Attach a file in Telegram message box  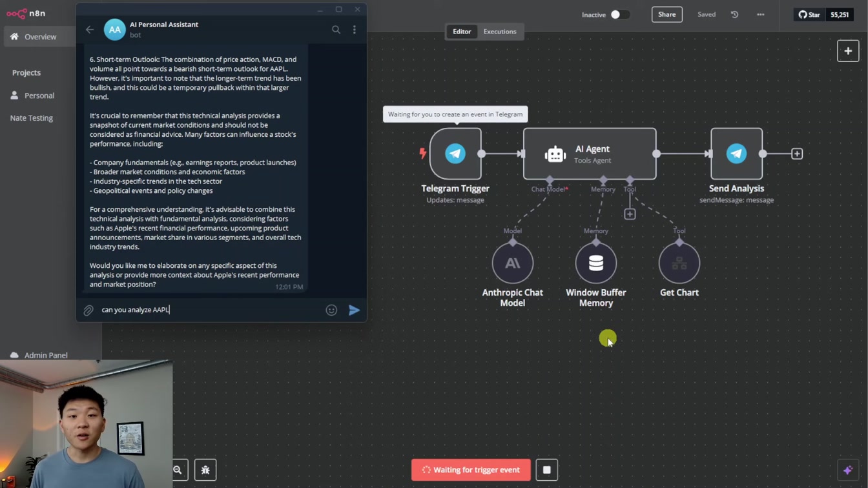point(88,310)
